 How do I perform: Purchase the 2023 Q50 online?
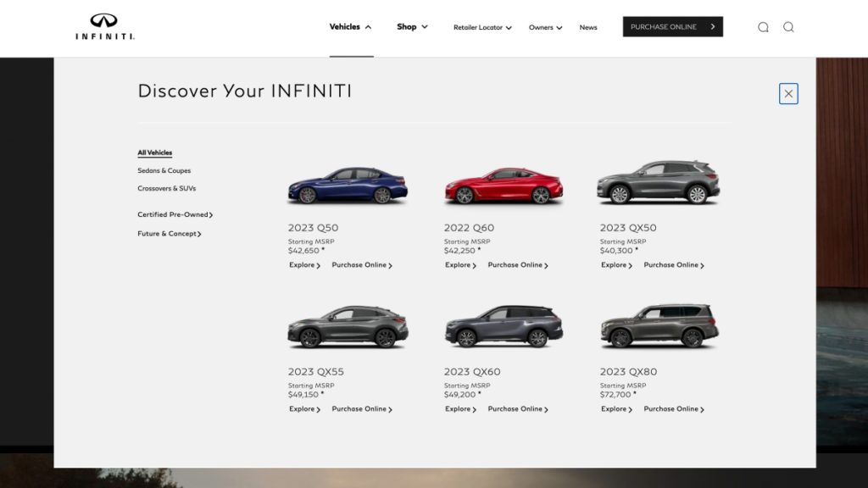click(x=362, y=265)
